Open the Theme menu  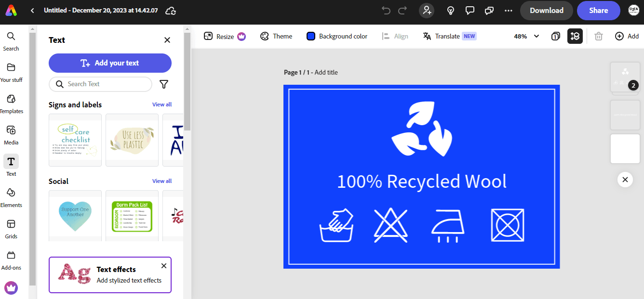tap(276, 36)
